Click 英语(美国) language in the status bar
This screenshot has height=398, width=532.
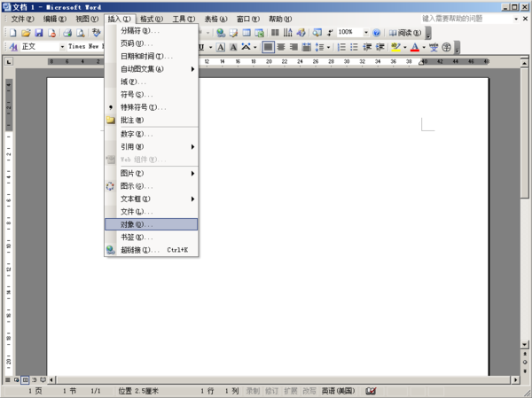[339, 391]
